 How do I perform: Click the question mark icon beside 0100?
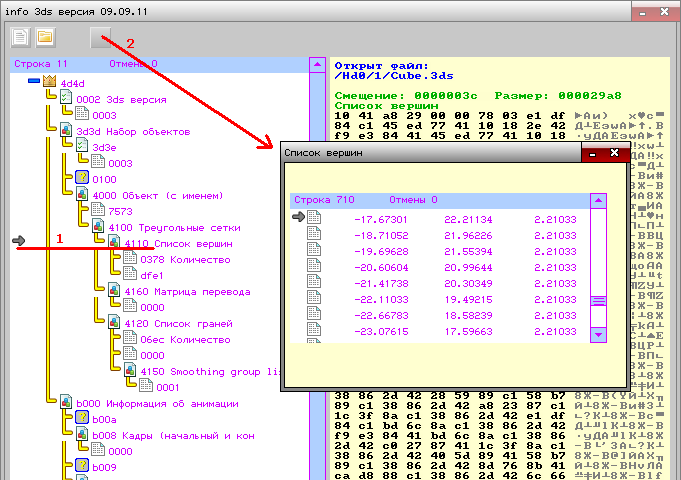83,179
